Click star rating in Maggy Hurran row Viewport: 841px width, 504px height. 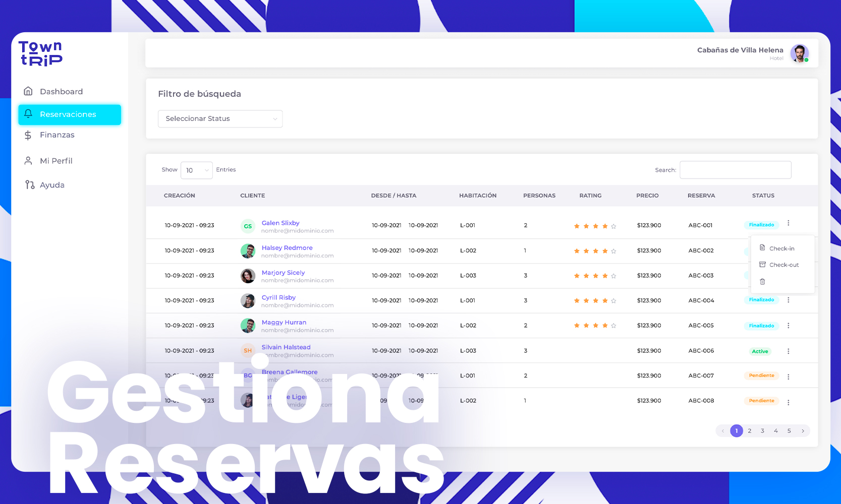tap(595, 326)
